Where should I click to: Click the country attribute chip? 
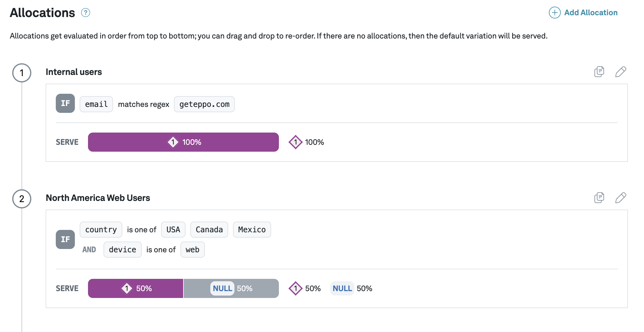[x=101, y=230]
